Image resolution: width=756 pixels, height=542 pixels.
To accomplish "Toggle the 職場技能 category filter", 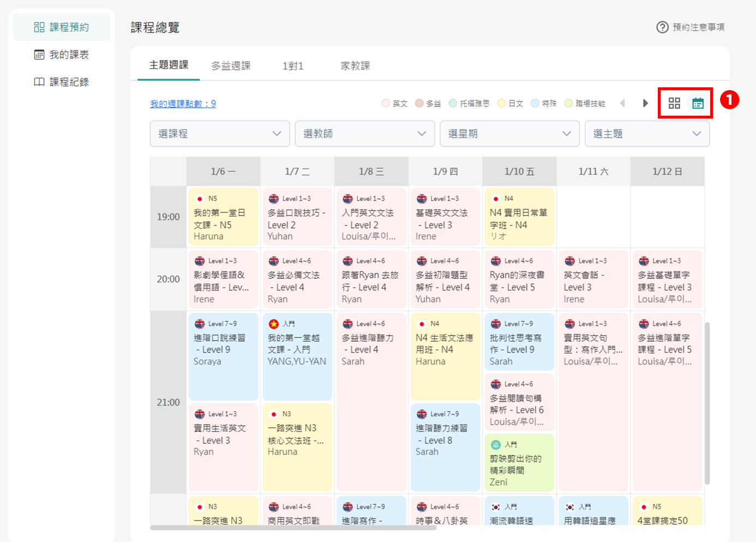I will pos(585,103).
